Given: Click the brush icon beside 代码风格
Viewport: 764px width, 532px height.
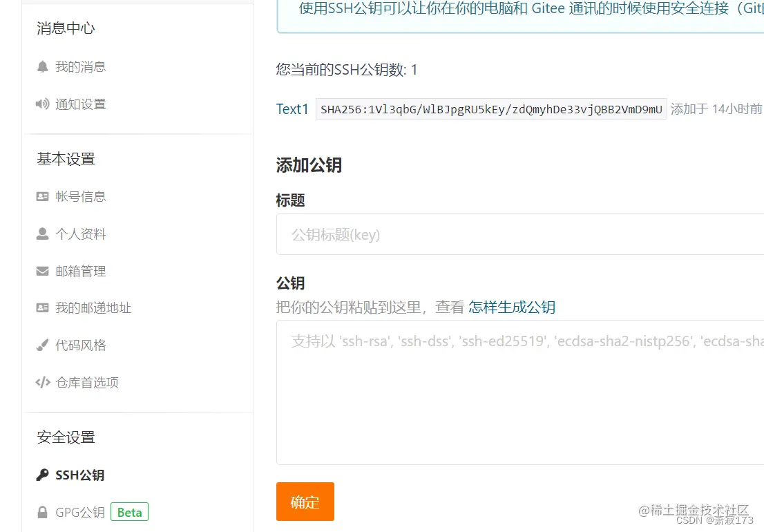Looking at the screenshot, I should click(42, 345).
